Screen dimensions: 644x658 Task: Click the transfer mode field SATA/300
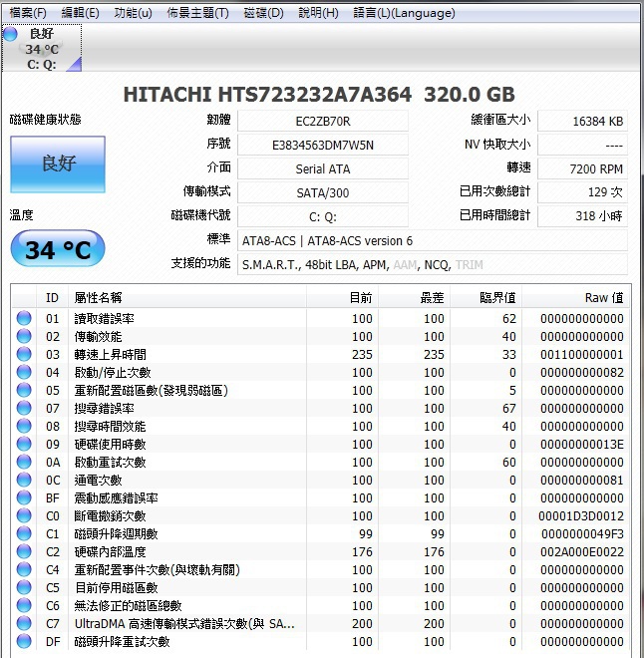pyautogui.click(x=323, y=192)
